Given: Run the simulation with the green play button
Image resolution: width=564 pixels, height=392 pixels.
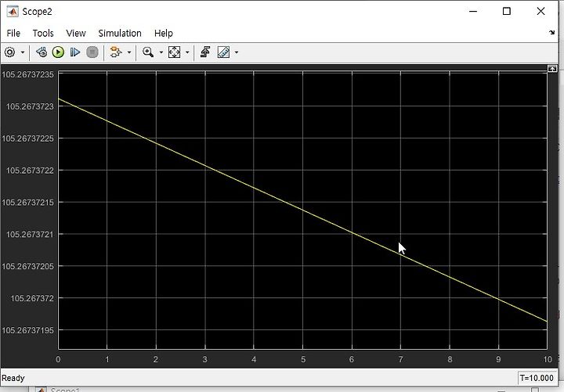Looking at the screenshot, I should pyautogui.click(x=58, y=52).
